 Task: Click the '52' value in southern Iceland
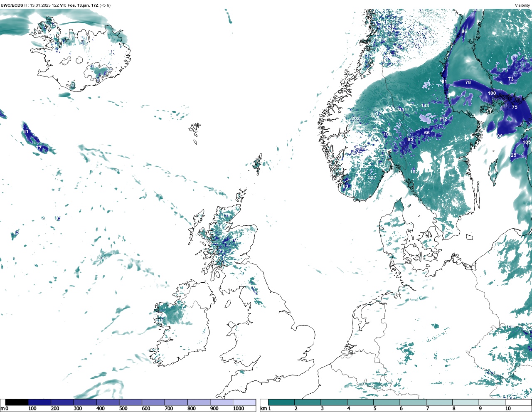(72, 85)
